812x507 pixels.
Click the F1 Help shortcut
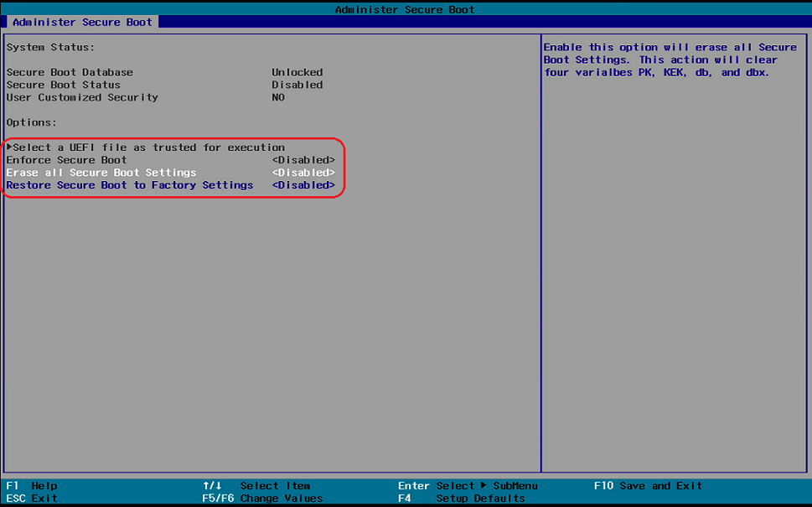pos(32,486)
